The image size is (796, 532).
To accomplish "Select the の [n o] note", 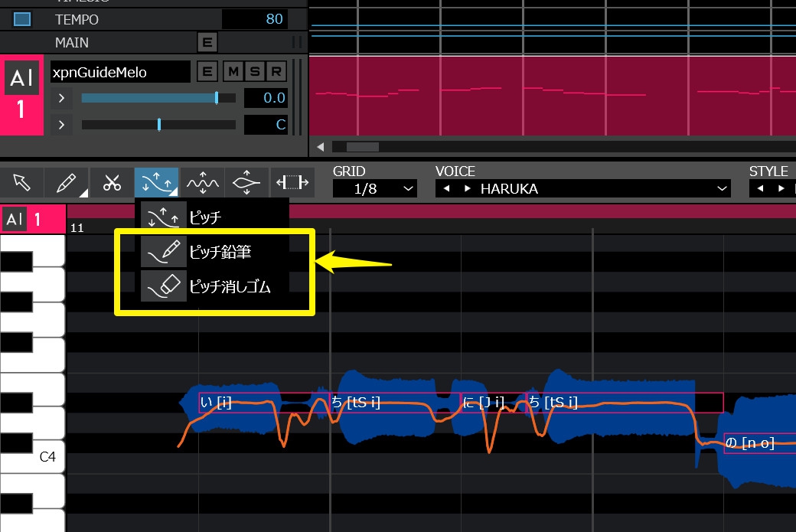I will (759, 443).
